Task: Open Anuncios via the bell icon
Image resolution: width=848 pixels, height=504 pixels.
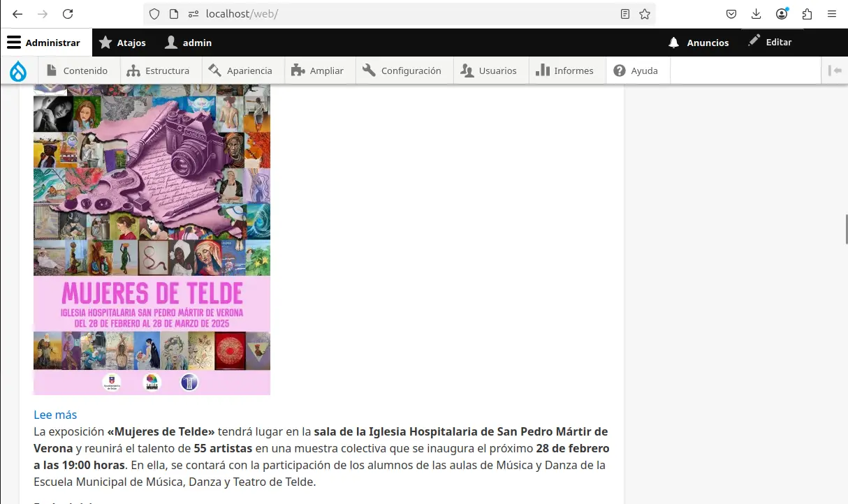Action: coord(673,43)
